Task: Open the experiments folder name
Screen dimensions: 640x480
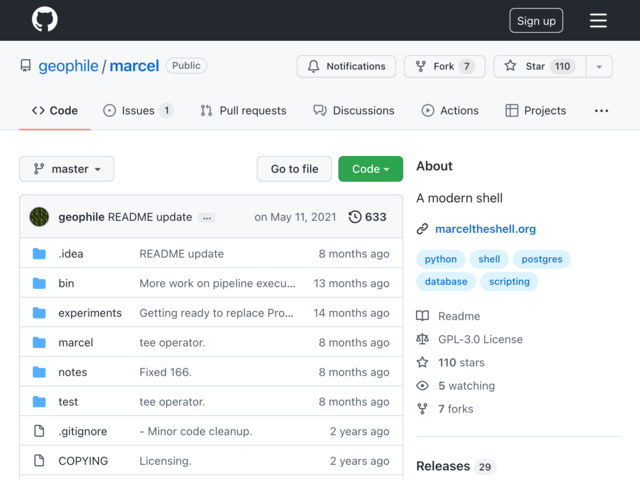Action: pos(90,313)
